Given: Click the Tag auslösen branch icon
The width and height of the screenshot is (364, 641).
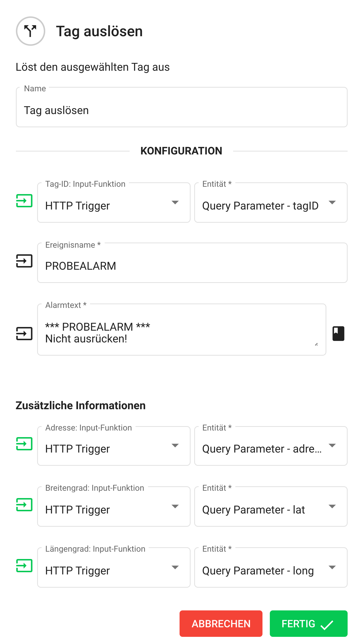Looking at the screenshot, I should (31, 31).
